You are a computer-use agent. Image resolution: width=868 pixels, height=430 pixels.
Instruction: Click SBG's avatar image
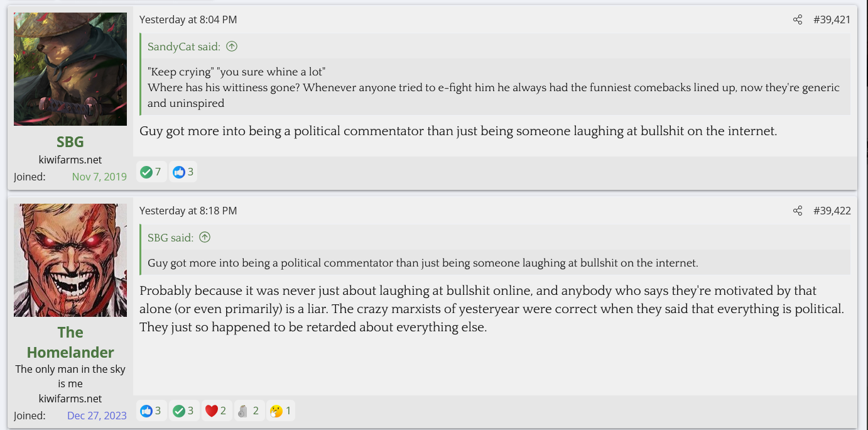pyautogui.click(x=70, y=69)
